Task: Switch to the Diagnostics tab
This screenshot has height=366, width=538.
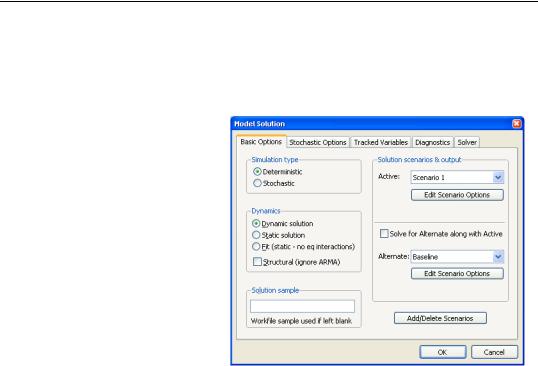Action: [433, 142]
